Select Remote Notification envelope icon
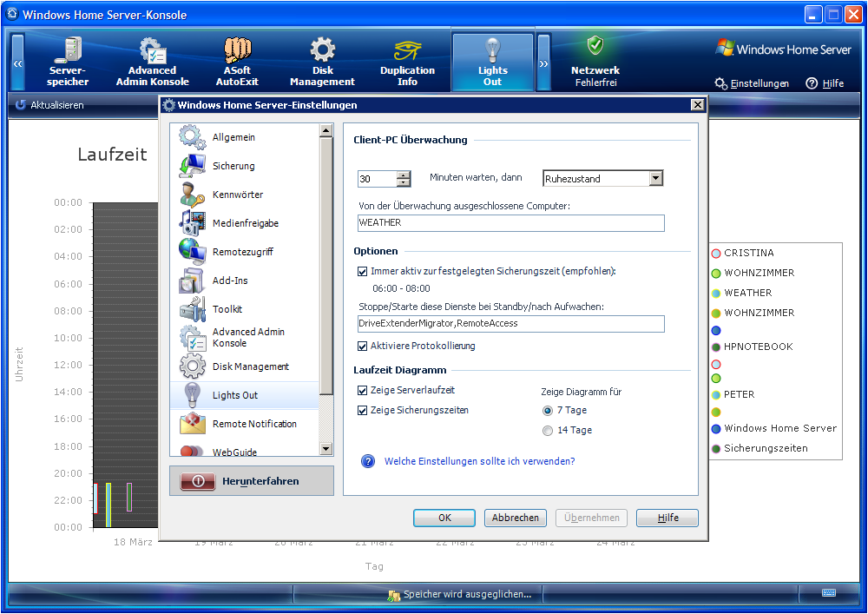The width and height of the screenshot is (868, 614). point(192,424)
